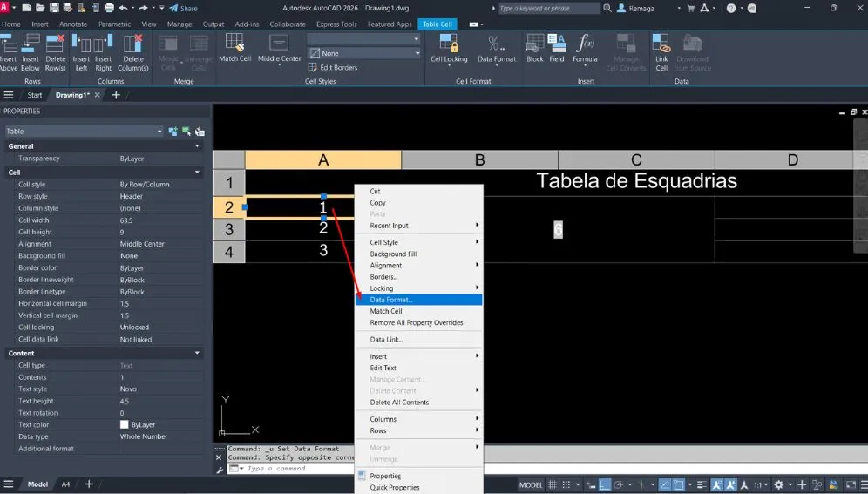Open Alignment submenu in context menu
Screen dimensions: 868x494
pos(418,266)
